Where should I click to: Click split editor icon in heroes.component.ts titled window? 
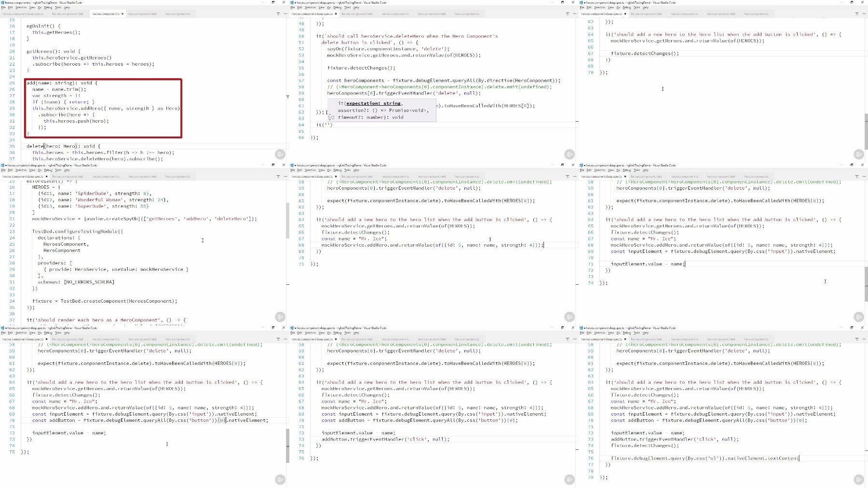coord(278,14)
